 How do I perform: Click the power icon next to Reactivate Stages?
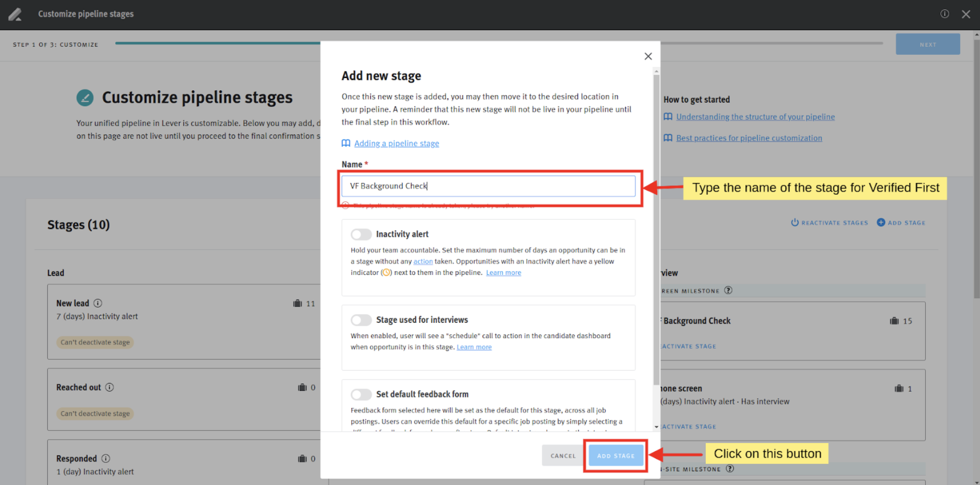pos(794,222)
